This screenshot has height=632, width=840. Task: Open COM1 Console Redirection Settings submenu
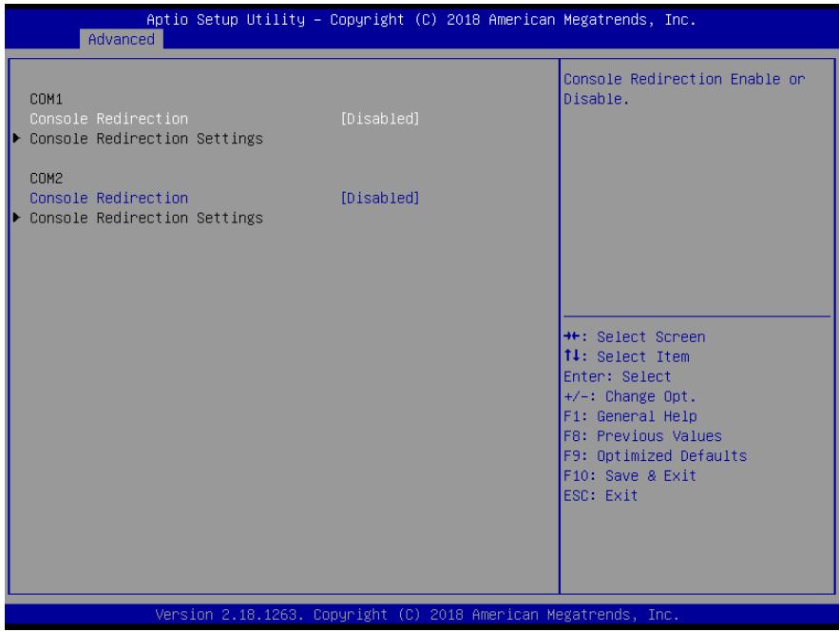coord(146,138)
